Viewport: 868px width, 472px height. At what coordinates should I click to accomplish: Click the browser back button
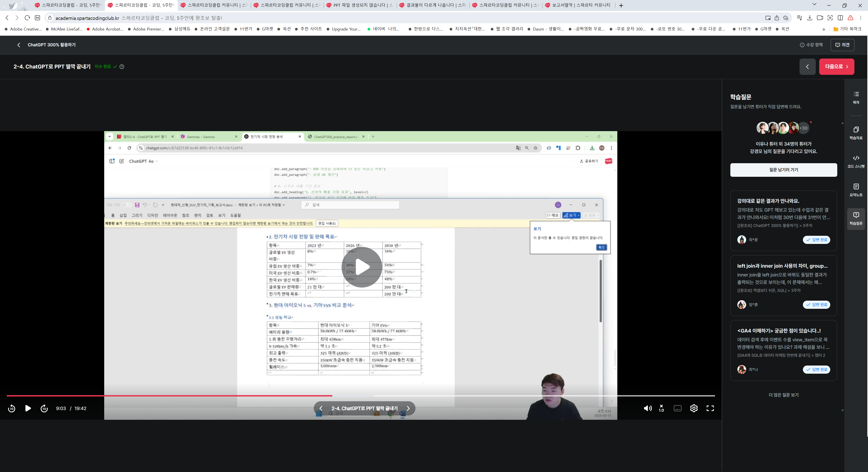click(x=7, y=18)
